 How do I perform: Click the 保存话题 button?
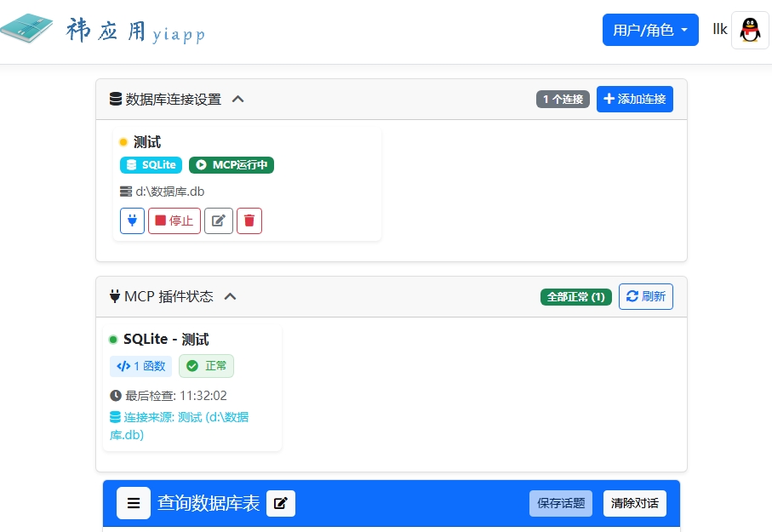coord(561,503)
